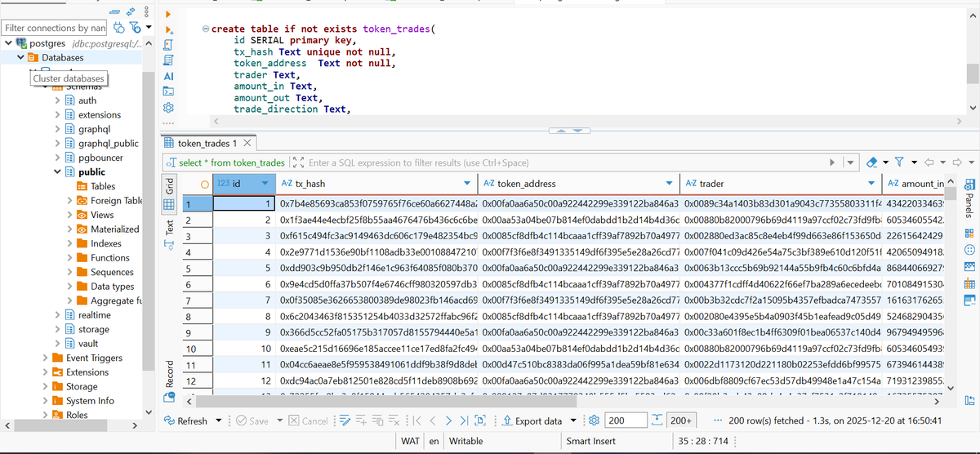Viewport: 980px width, 454px height.
Task: Click Export data button
Action: tap(532, 421)
